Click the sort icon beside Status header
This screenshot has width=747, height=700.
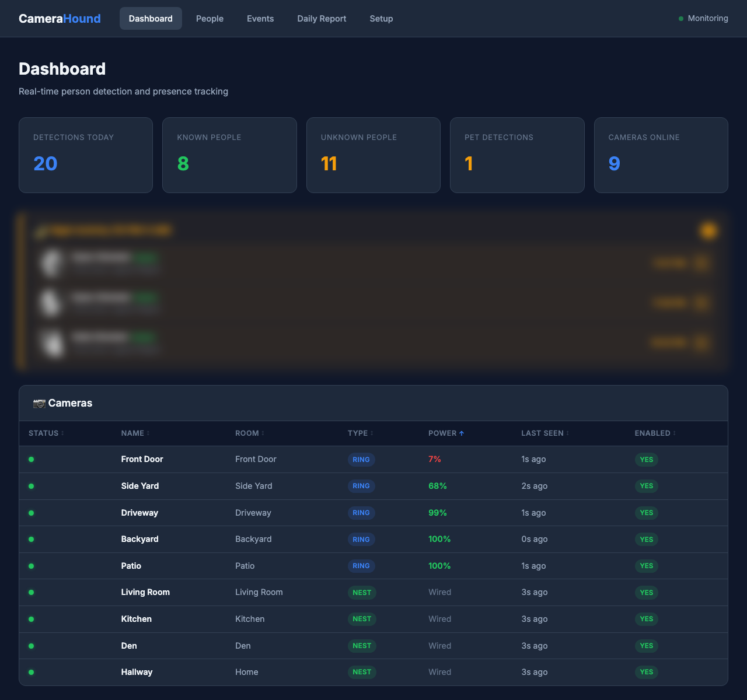click(62, 433)
